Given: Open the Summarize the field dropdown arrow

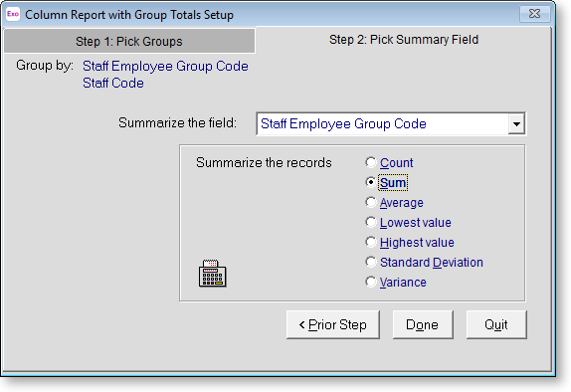Looking at the screenshot, I should 516,123.
